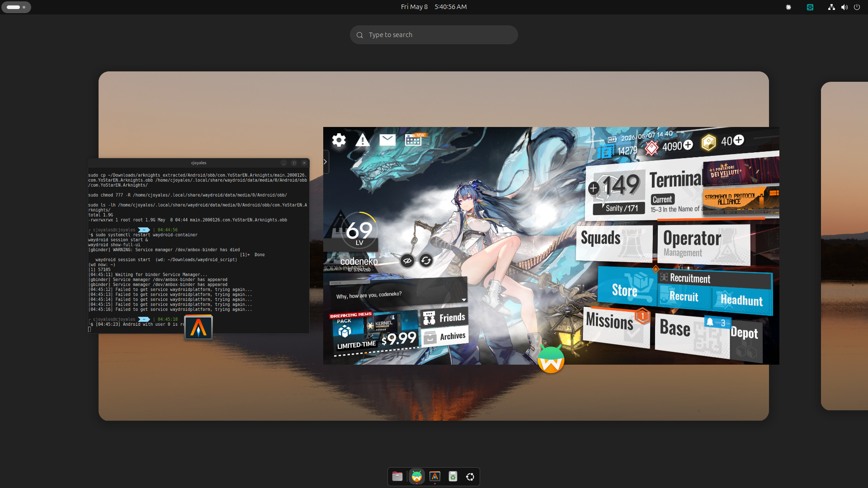Open the Store
The image size is (868, 488).
point(627,286)
